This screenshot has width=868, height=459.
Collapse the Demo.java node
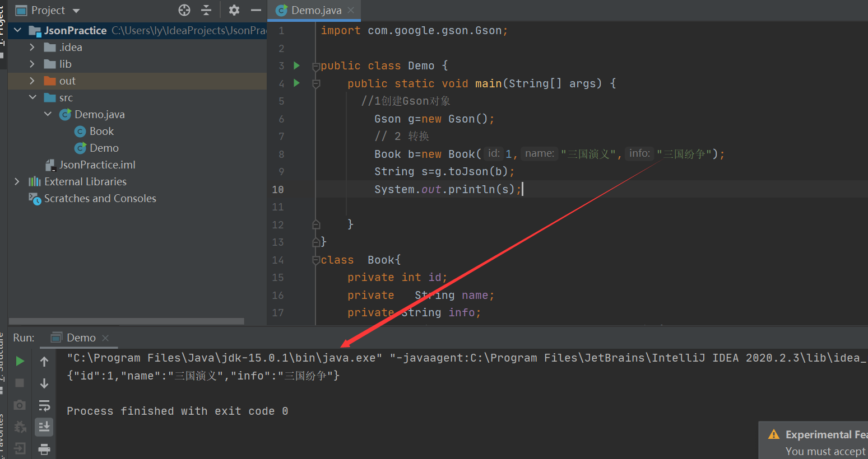[48, 114]
